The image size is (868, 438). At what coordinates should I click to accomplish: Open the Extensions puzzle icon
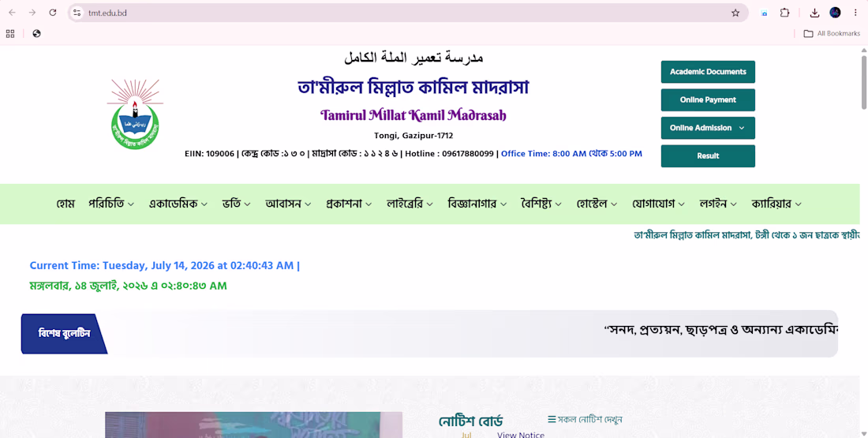pyautogui.click(x=784, y=13)
